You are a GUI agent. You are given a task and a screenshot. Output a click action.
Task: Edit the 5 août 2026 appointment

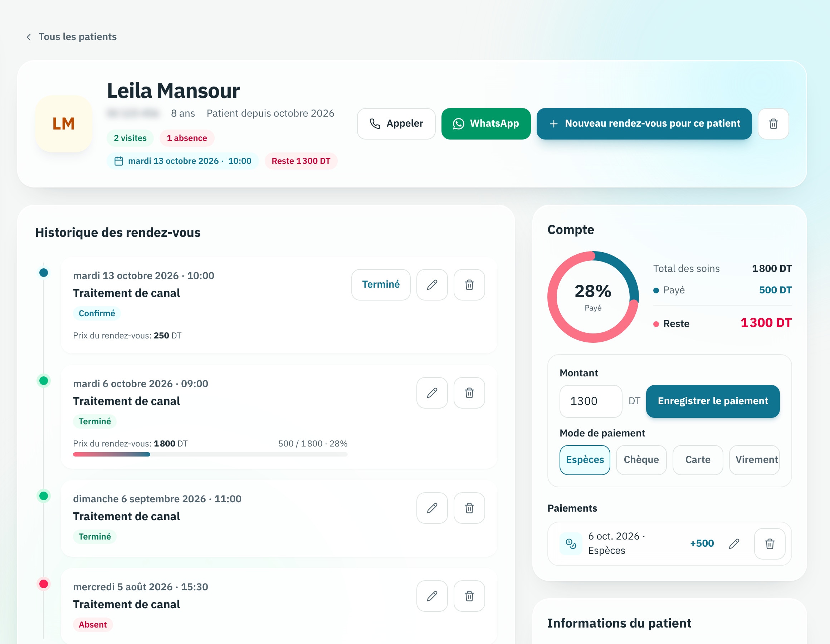pos(432,595)
